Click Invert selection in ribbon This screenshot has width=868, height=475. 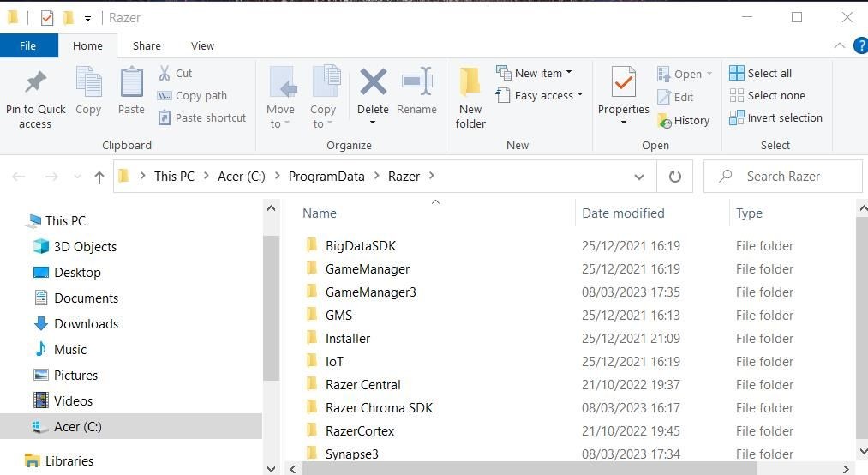click(776, 118)
